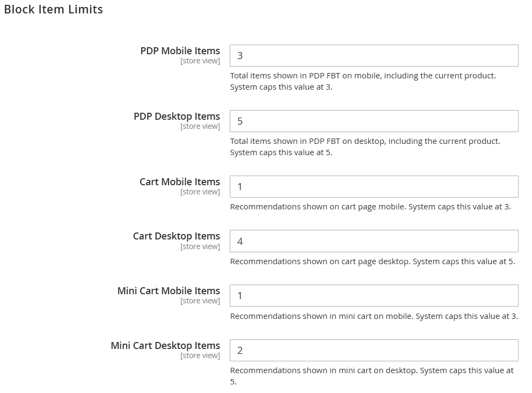This screenshot has height=393, width=532.
Task: Click the PDP FBT on desktop help note
Action: [365, 147]
